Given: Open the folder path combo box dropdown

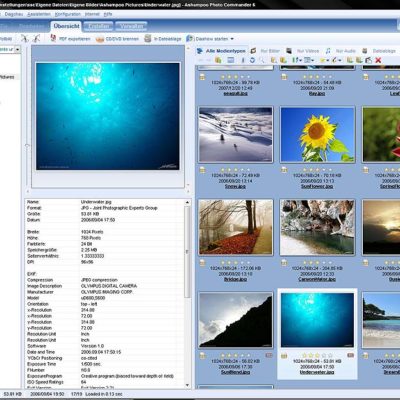Looking at the screenshot, I should tap(17, 49).
